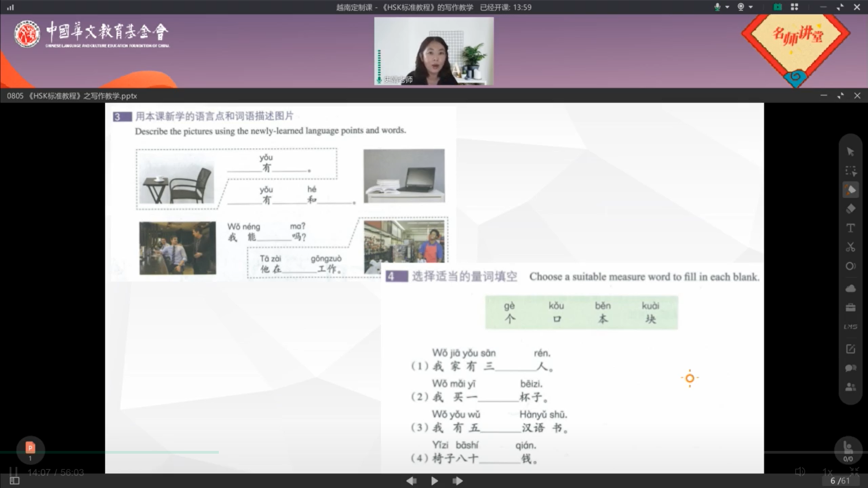Select the text T tool

[850, 228]
